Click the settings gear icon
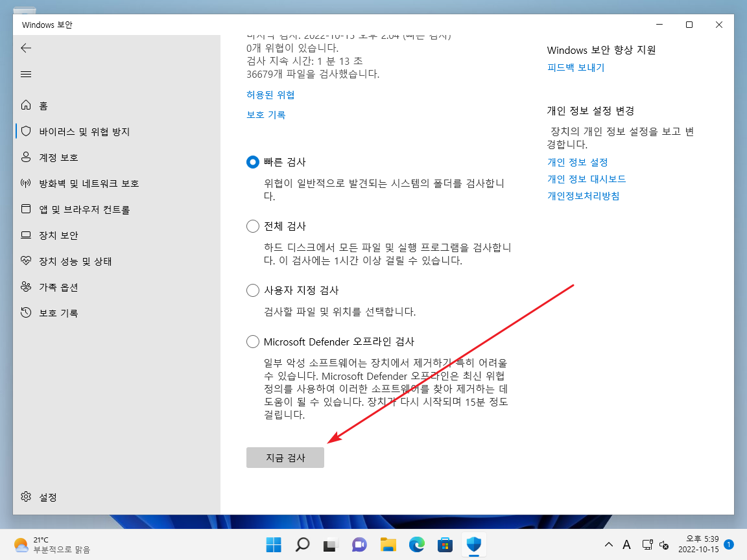This screenshot has height=560, width=747. (26, 496)
